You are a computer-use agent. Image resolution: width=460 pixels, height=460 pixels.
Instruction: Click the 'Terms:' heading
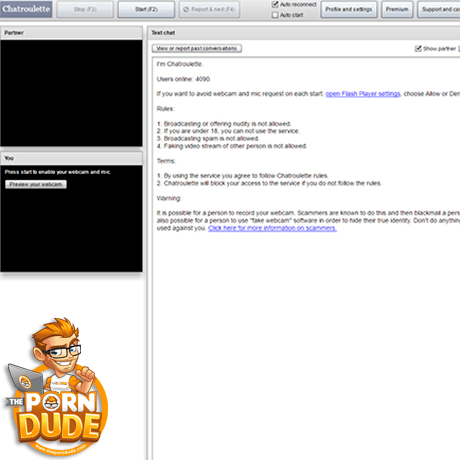coord(166,161)
